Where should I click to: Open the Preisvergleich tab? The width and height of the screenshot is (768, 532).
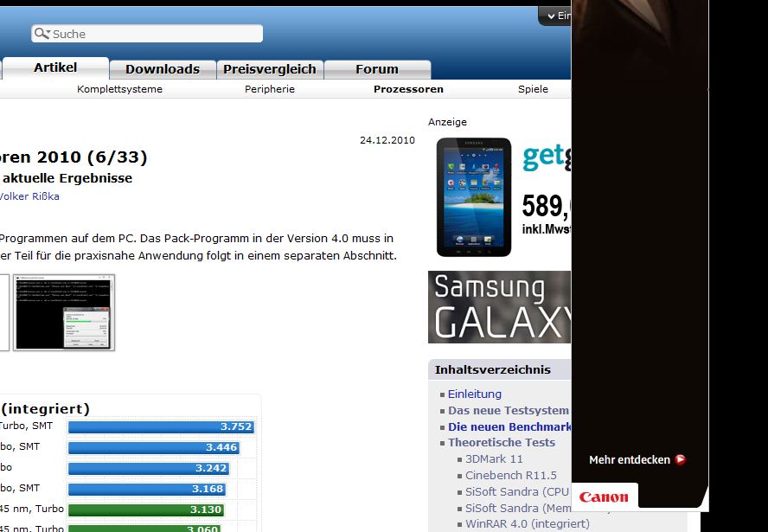point(270,69)
